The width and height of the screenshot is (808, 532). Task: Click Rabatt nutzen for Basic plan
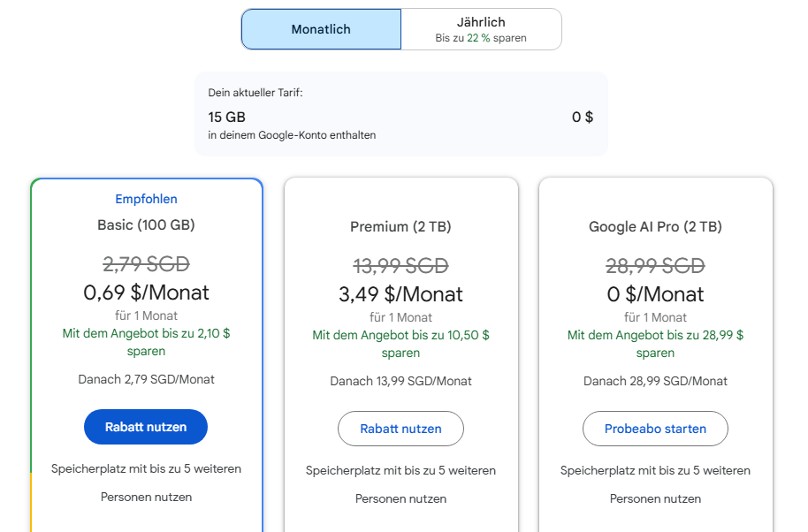coord(146,427)
